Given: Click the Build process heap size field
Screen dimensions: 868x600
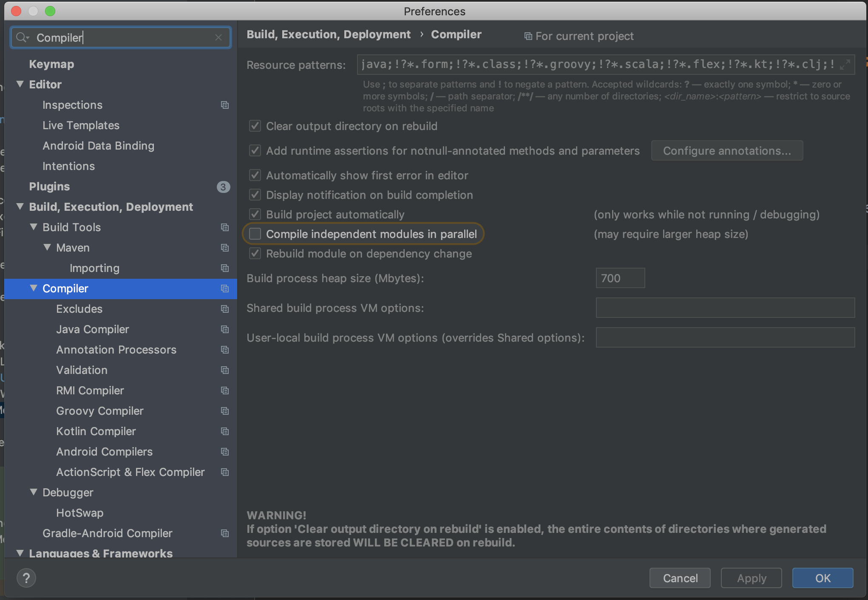Looking at the screenshot, I should point(620,278).
